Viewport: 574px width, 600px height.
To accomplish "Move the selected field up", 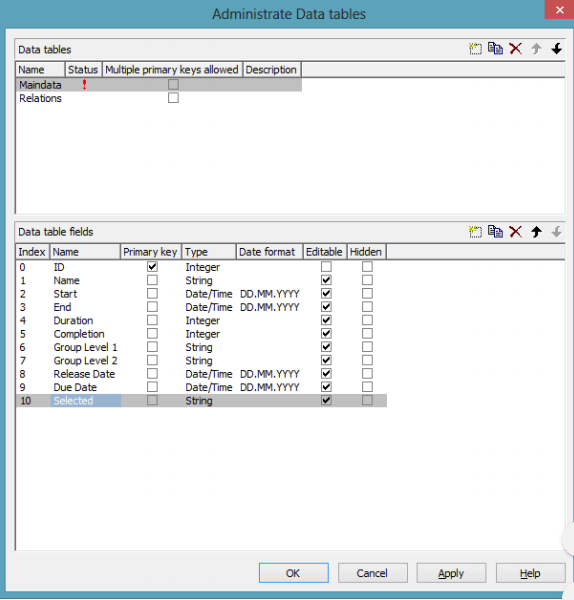I will (x=536, y=232).
